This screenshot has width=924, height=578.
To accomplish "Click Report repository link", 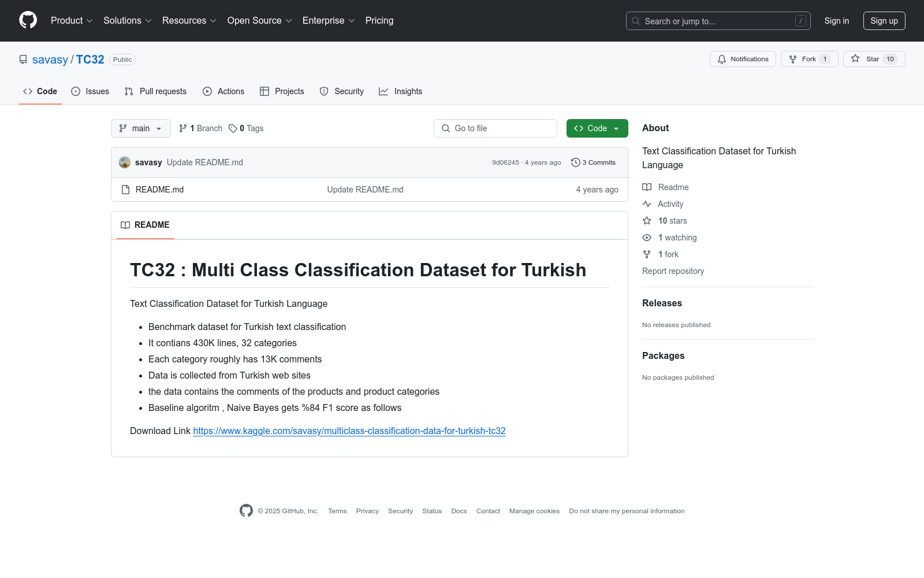I will [x=673, y=271].
